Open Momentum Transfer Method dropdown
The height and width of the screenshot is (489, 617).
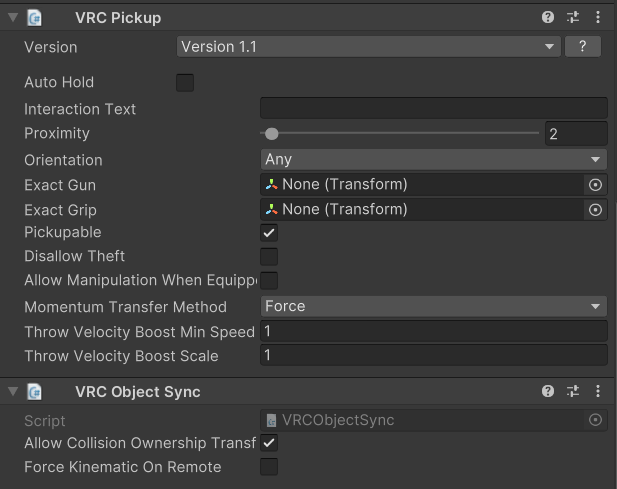point(433,307)
